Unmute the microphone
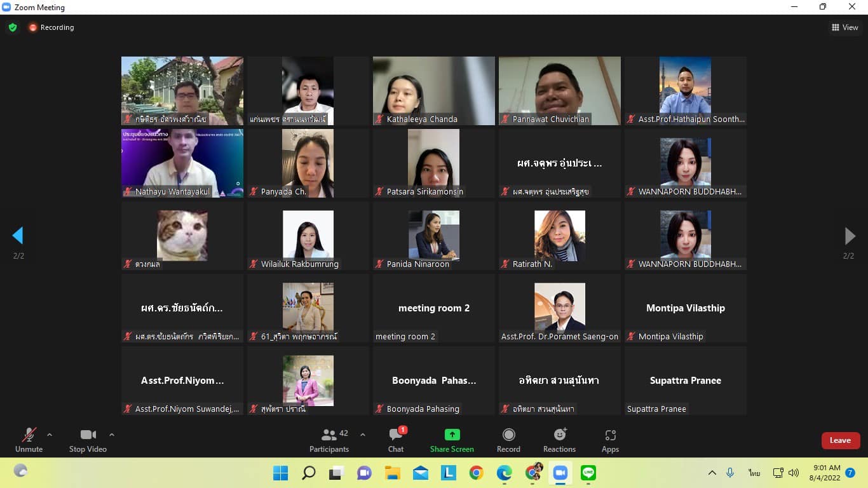Image resolution: width=868 pixels, height=488 pixels. 29,440
